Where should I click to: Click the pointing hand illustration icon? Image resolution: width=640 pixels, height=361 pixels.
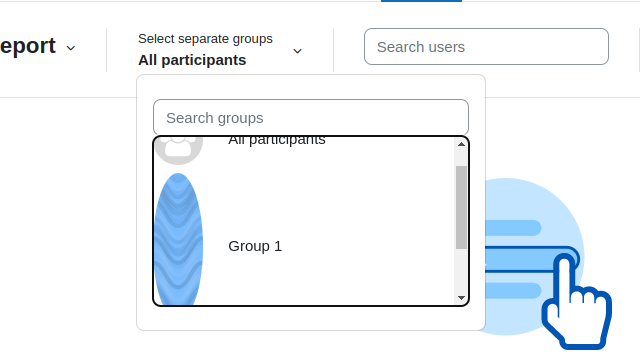[576, 302]
